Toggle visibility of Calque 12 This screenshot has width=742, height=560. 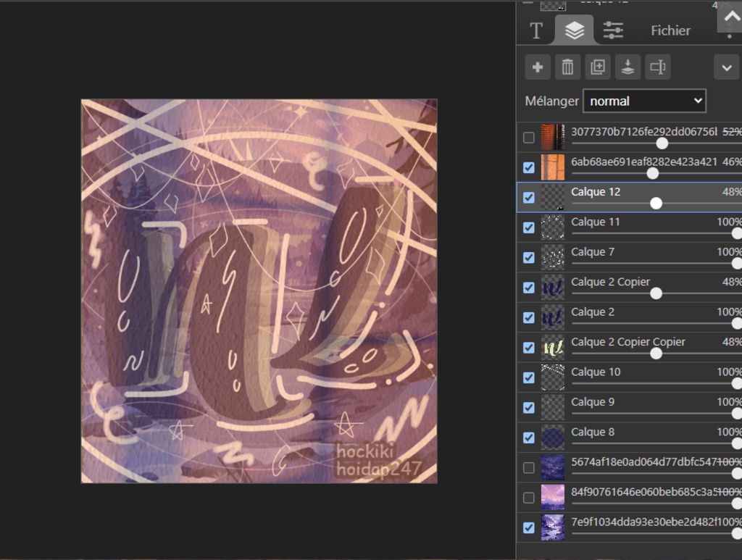[529, 198]
